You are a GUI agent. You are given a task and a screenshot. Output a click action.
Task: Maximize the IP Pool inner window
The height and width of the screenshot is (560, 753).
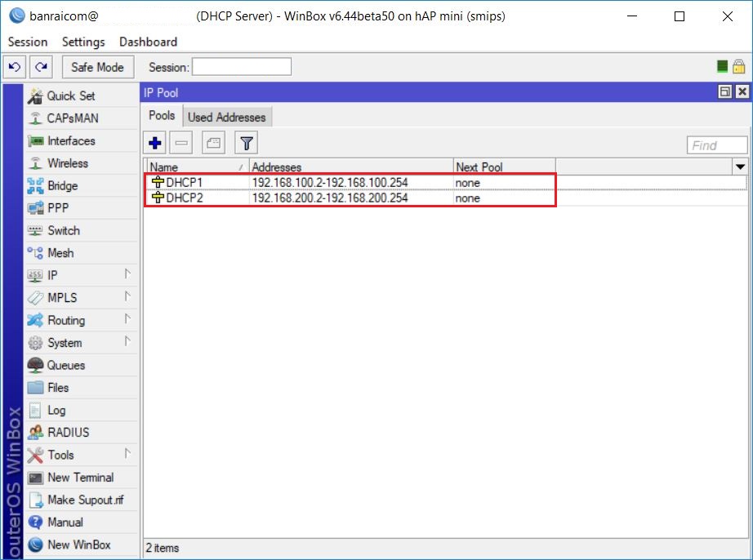[x=725, y=91]
